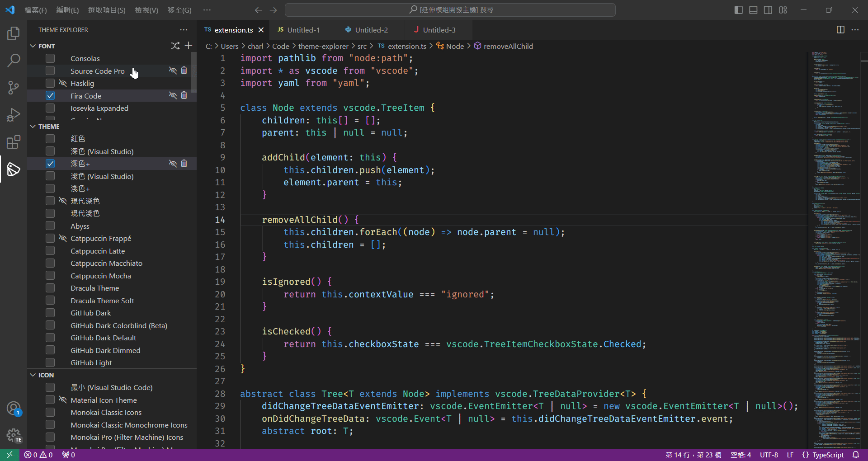Collapse the FONT section

click(33, 46)
